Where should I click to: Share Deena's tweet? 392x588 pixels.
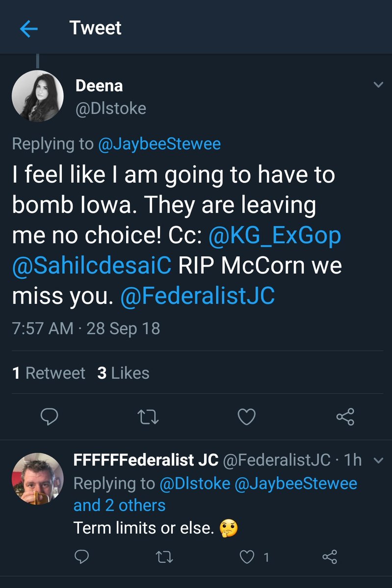[x=345, y=417]
